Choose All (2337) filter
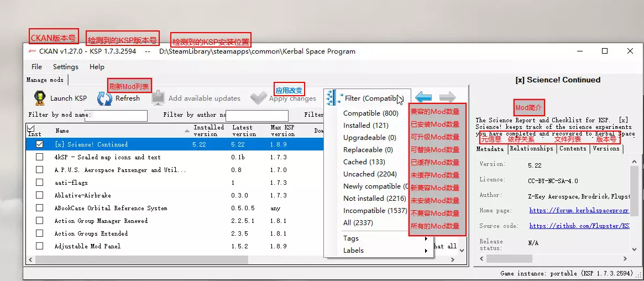 pyautogui.click(x=358, y=223)
